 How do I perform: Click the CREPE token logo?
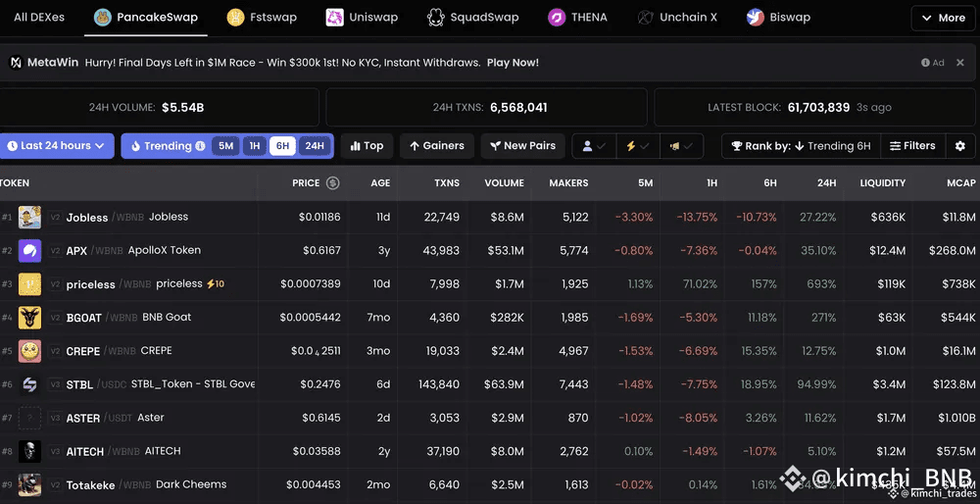29,351
